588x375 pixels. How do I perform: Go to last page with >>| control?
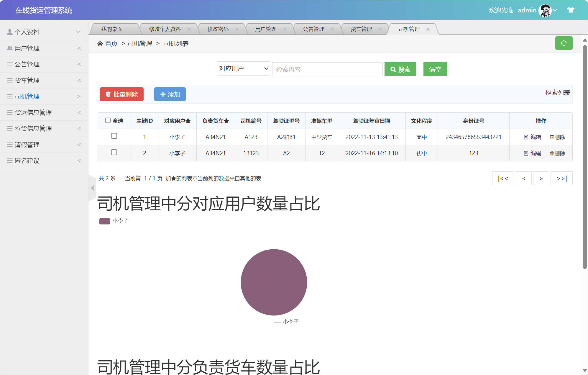pyautogui.click(x=561, y=178)
